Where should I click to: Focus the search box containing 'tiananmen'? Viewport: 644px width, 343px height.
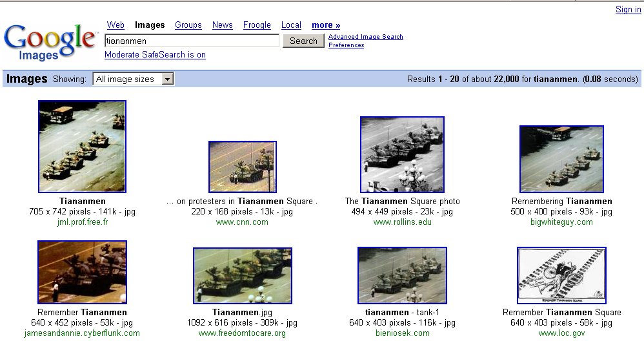(x=192, y=41)
